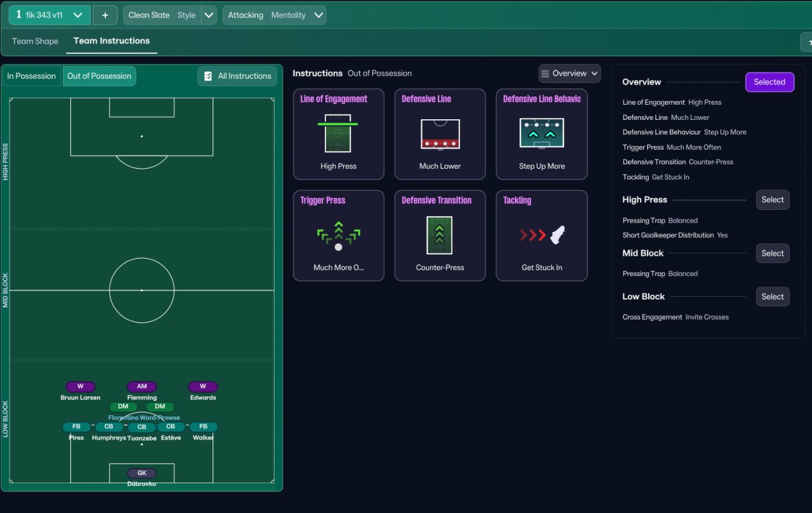Select the GK Dúbravka player badge
This screenshot has width=812, height=513.
tap(141, 473)
